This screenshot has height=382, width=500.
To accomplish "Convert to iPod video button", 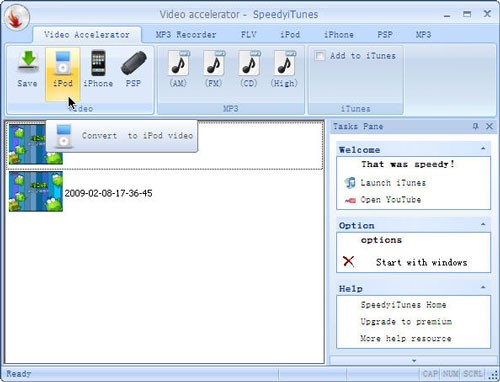I will (x=63, y=74).
